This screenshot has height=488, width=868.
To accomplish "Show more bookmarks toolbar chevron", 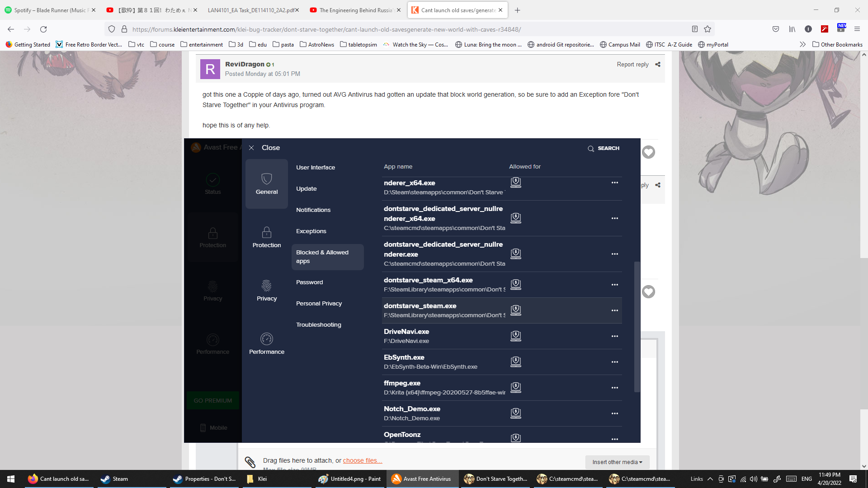I will (x=802, y=44).
